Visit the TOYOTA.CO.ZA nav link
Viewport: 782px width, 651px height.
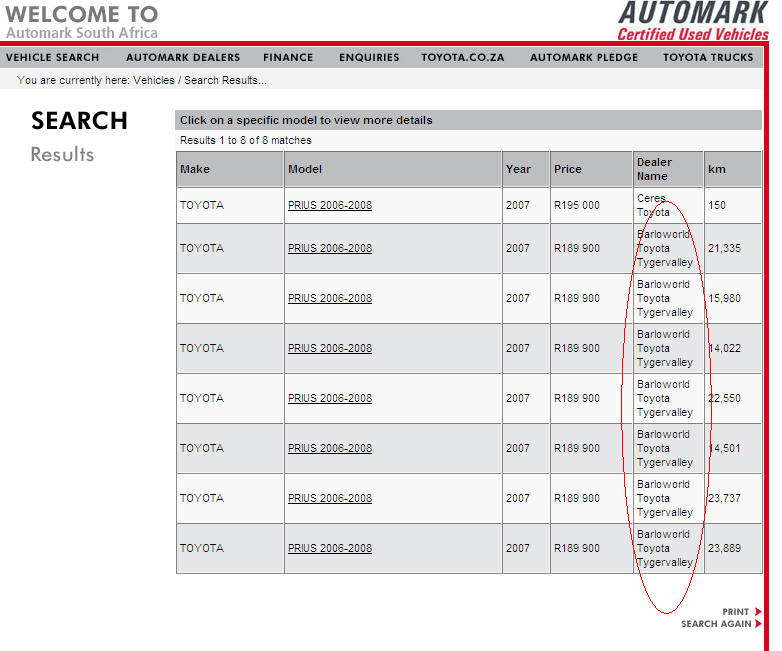coord(462,57)
